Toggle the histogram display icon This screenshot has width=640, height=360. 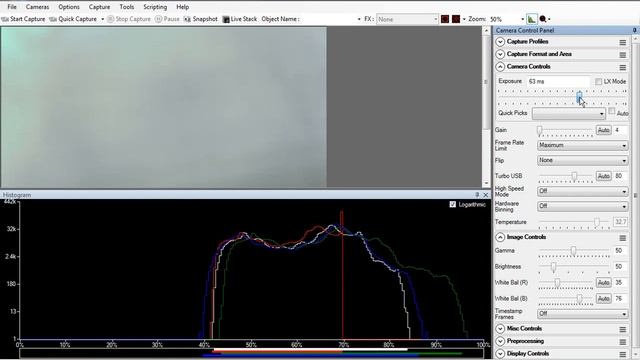pyautogui.click(x=531, y=19)
